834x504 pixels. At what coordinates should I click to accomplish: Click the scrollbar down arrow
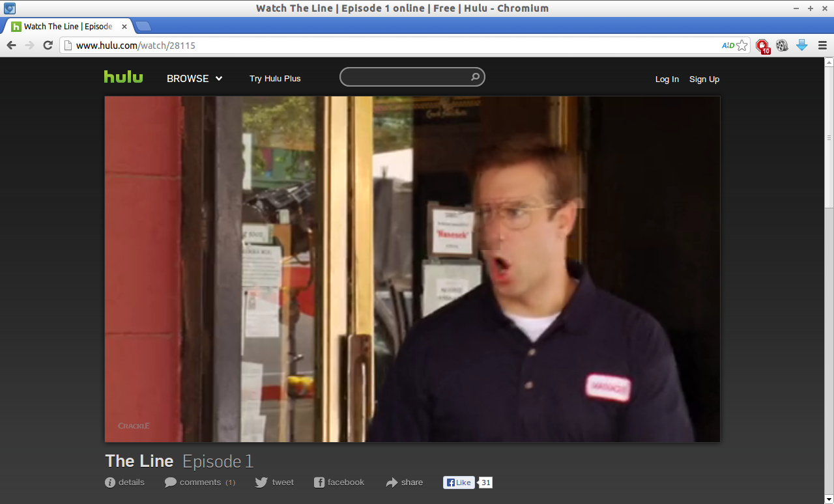[829, 499]
